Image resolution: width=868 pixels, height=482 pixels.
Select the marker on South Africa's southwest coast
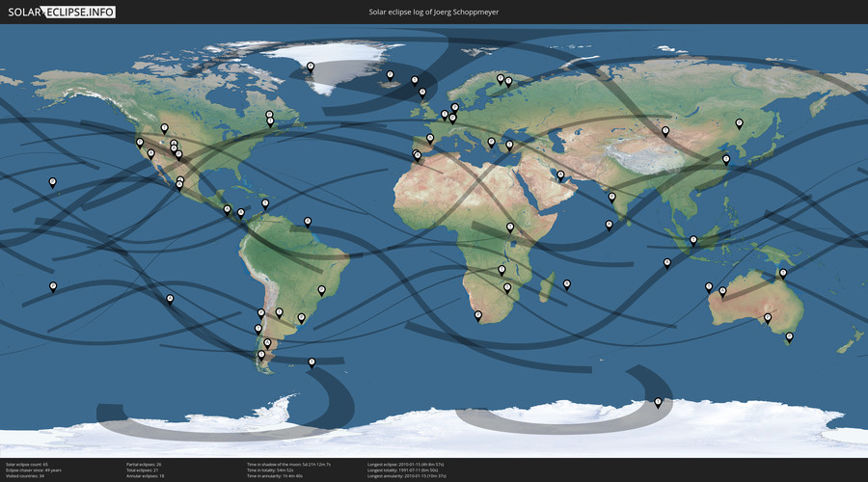478,316
